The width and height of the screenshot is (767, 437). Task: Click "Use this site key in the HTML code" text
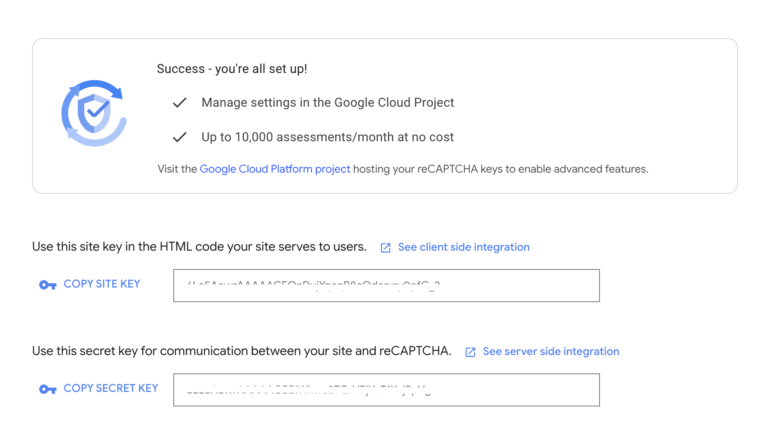click(x=199, y=247)
